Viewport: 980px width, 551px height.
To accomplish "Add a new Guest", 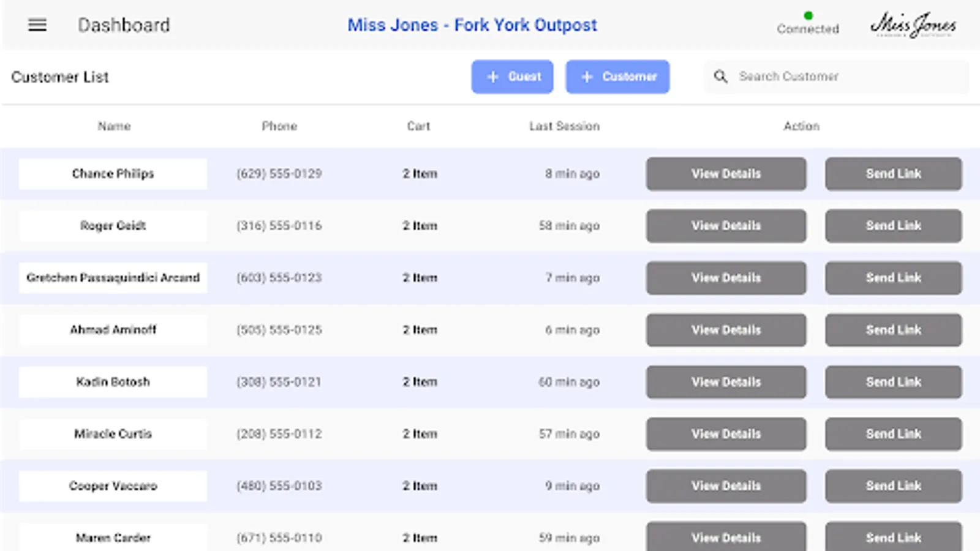I will coord(512,77).
